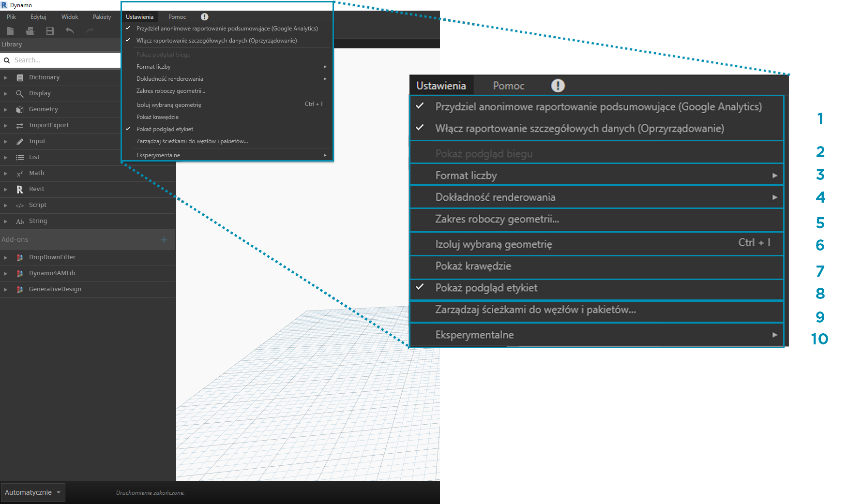Expand the List category arrow

pyautogui.click(x=5, y=157)
